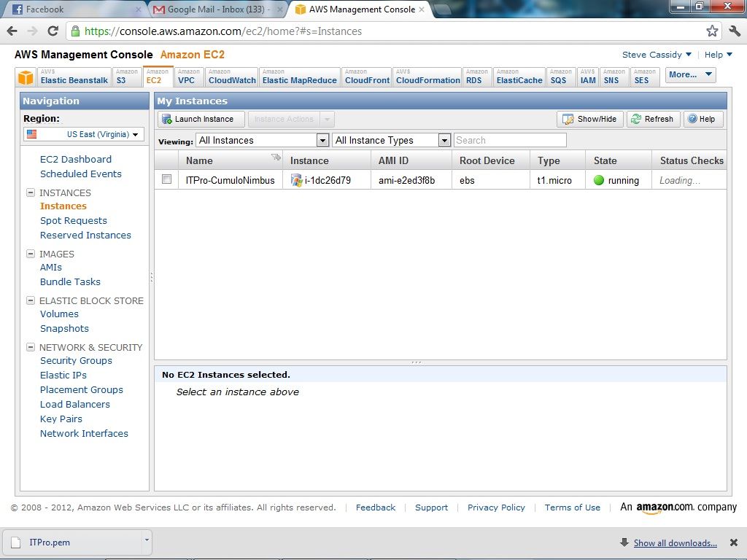
Task: Switch to the AWS IAM service tab
Action: 588,77
